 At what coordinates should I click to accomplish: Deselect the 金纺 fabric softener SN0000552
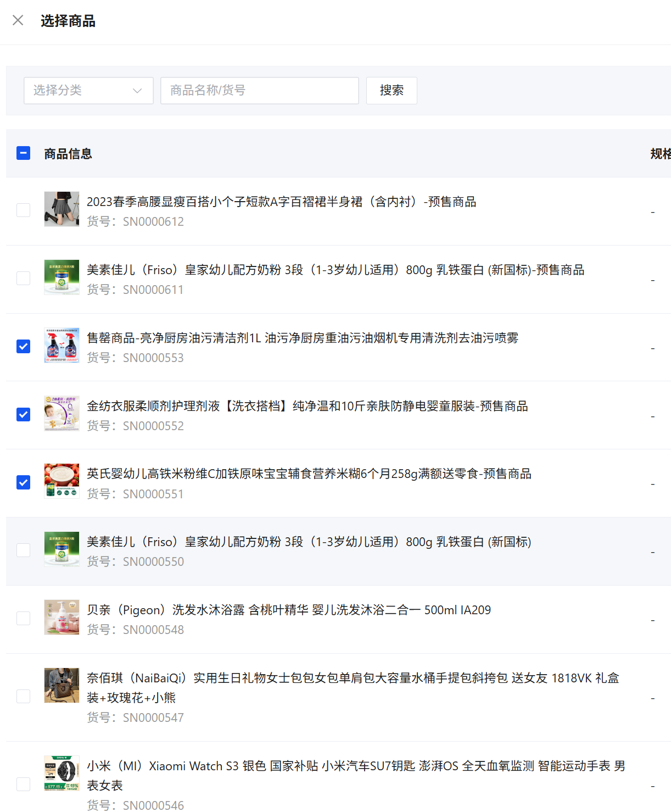click(x=24, y=415)
